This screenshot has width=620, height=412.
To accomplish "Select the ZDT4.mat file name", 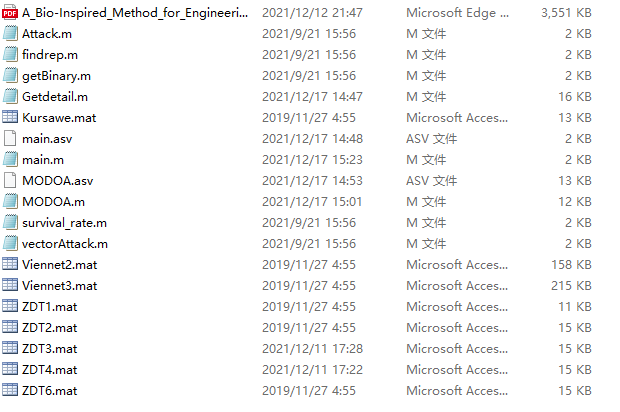I will pyautogui.click(x=49, y=370).
